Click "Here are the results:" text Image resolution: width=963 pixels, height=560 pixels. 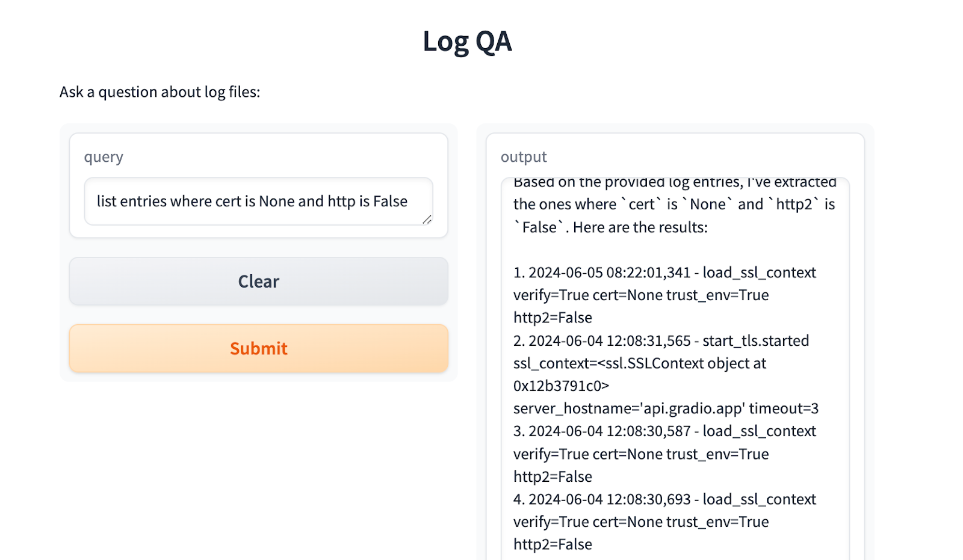click(640, 227)
